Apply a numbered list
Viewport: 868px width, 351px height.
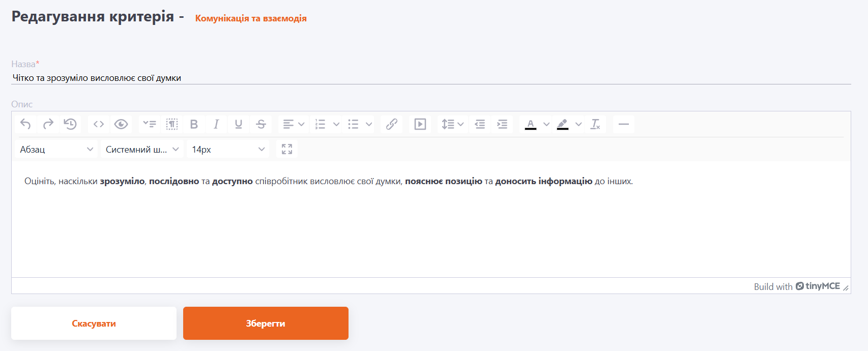pyautogui.click(x=320, y=124)
